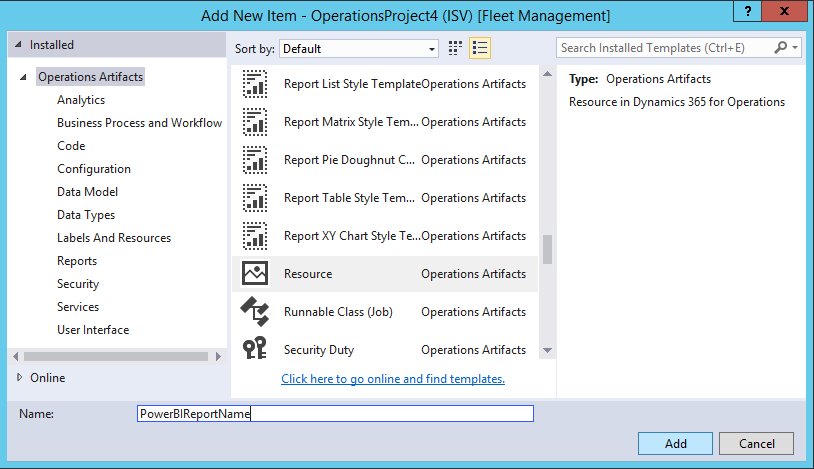Click the category tree scroll left arrow
The width and height of the screenshot is (814, 469).
pyautogui.click(x=16, y=356)
